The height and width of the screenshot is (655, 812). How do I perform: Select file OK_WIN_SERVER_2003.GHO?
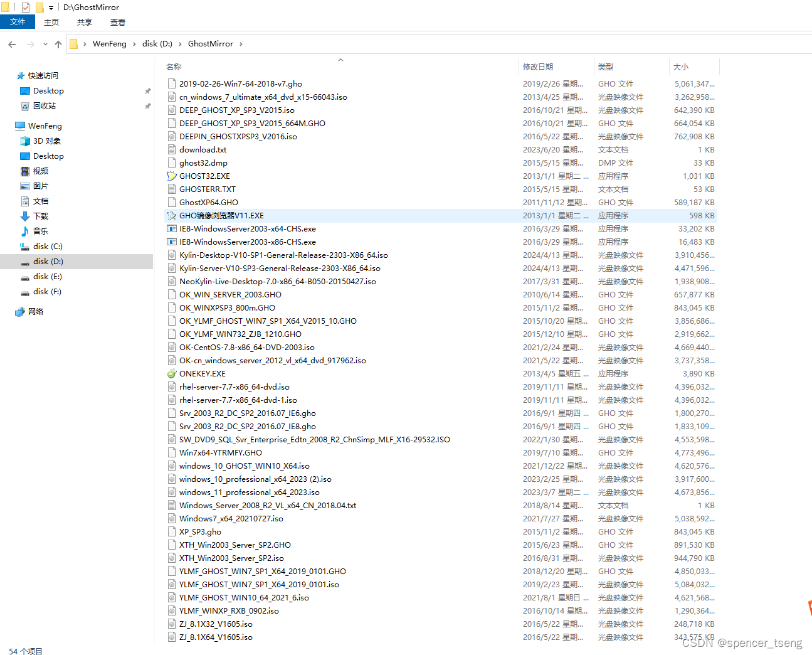tap(230, 295)
